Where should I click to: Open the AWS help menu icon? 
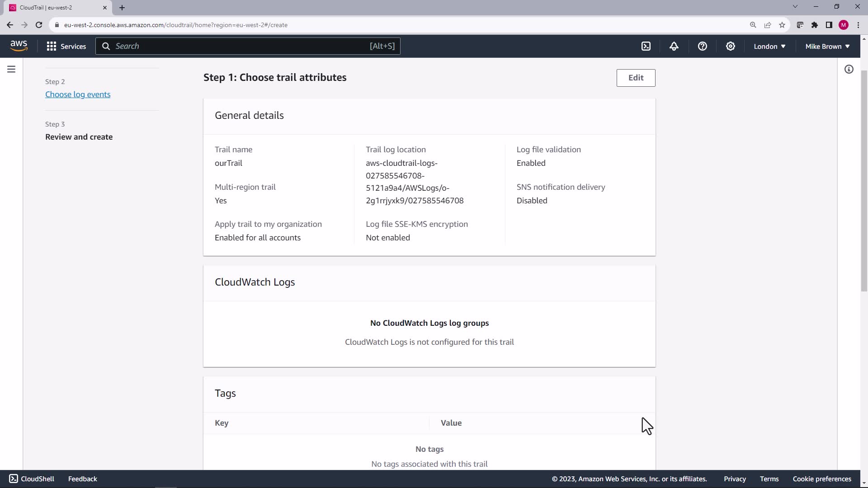702,46
